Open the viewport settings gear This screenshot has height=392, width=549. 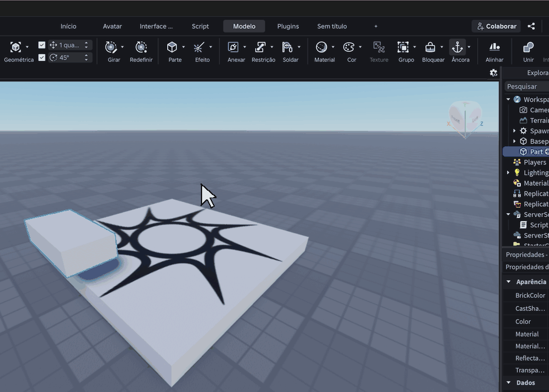[493, 73]
